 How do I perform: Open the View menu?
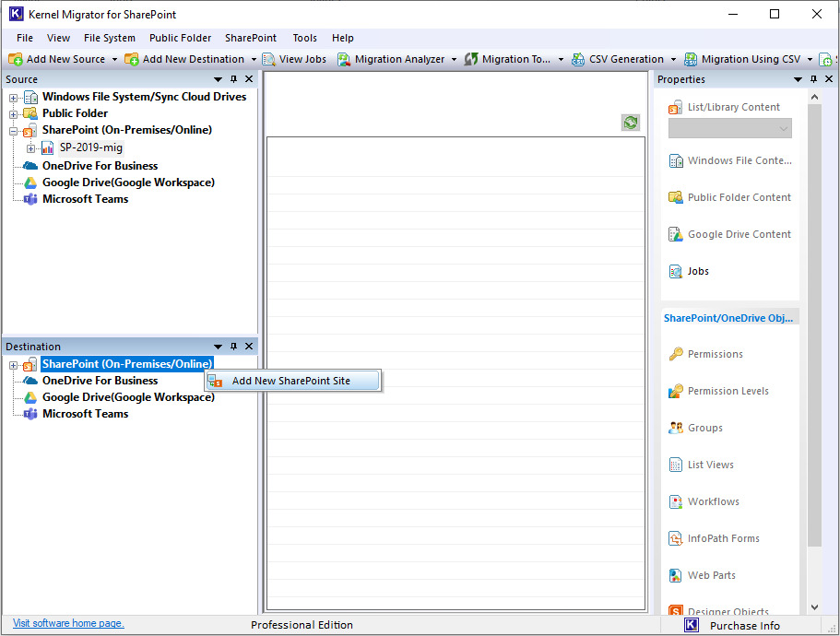click(58, 38)
